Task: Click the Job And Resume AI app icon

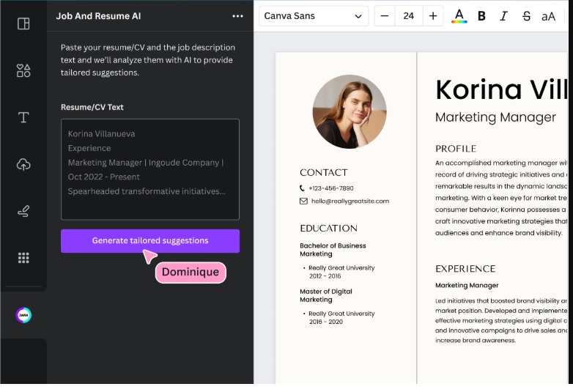Action: click(x=23, y=315)
